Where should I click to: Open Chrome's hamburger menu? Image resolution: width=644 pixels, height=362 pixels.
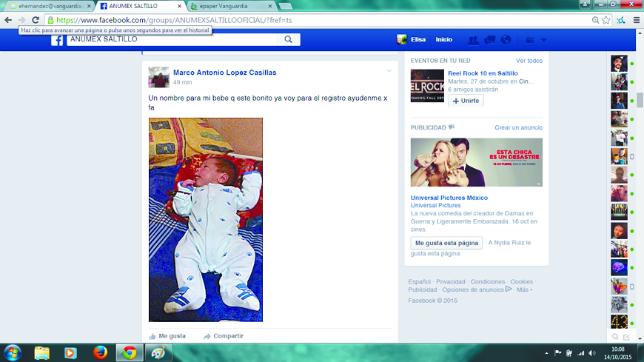[636, 20]
